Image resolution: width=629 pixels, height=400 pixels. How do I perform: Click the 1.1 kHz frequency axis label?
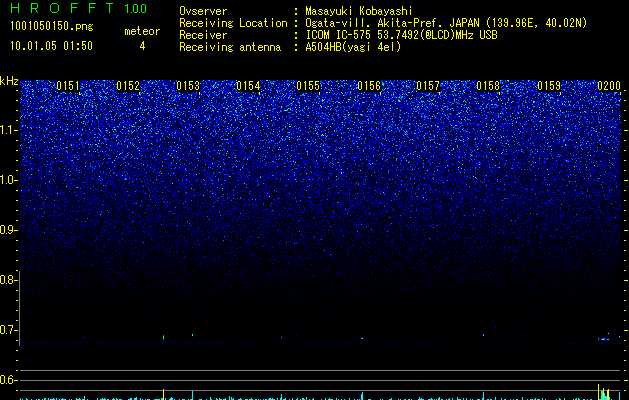(x=8, y=130)
